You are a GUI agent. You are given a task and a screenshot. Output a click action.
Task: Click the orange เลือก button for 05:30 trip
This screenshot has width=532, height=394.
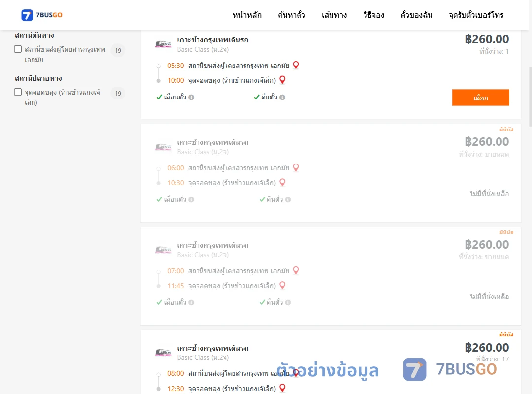[480, 98]
